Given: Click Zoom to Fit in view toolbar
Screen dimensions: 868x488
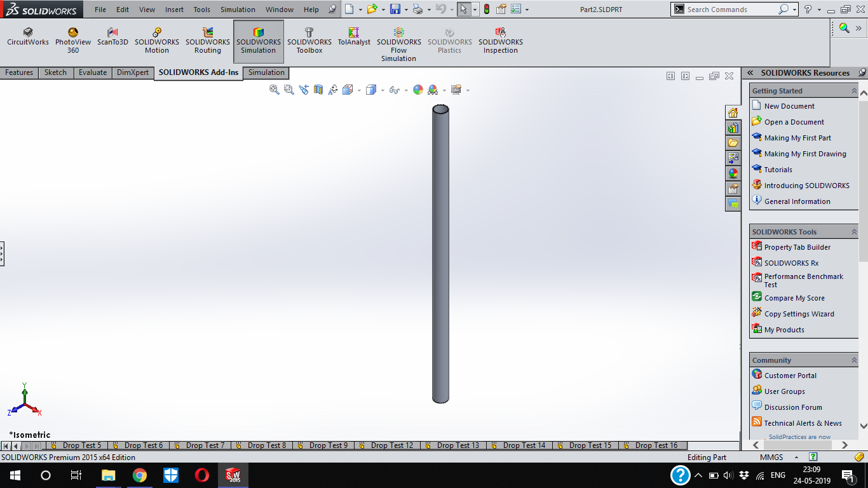Looking at the screenshot, I should click(275, 90).
